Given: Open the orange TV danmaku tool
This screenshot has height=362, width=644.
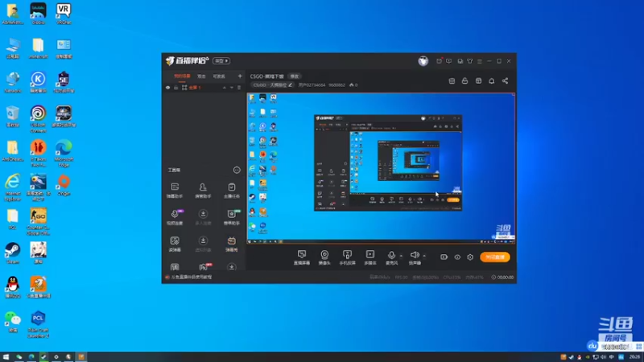Looking at the screenshot, I should (232, 244).
